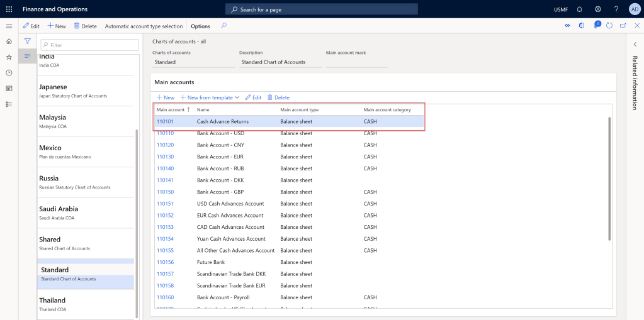Open the settings gear icon
644x320 pixels.
pyautogui.click(x=597, y=9)
